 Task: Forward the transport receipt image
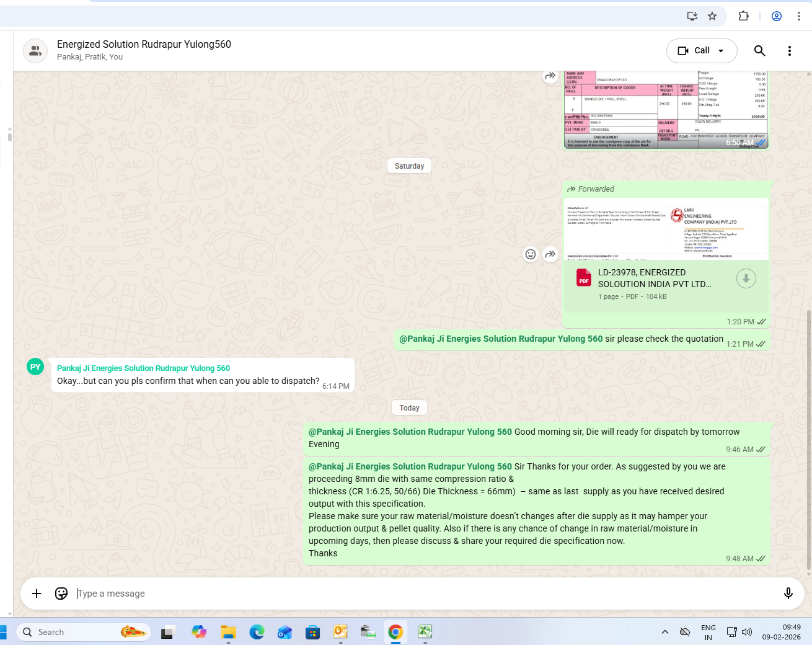coord(550,76)
